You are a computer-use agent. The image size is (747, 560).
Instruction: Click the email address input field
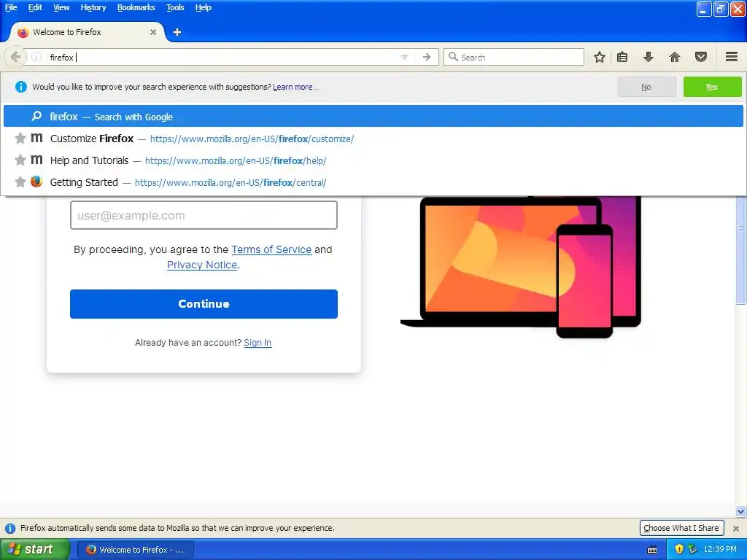tap(204, 215)
